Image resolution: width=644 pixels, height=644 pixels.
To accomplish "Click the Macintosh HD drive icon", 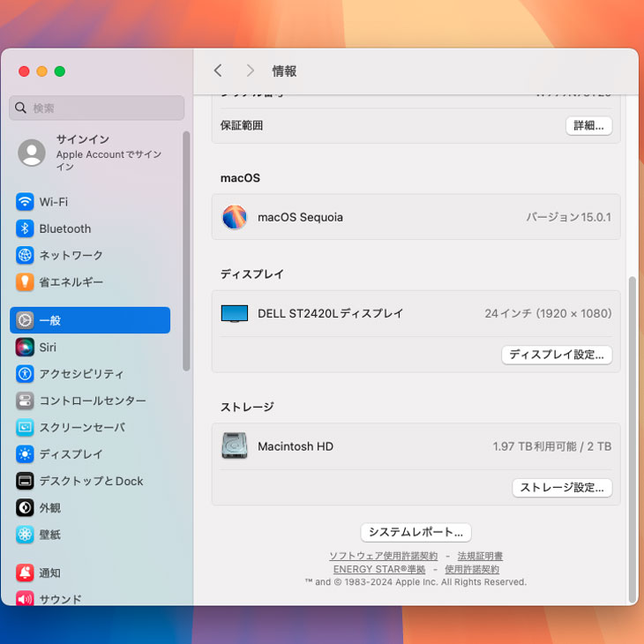I will 235,446.
